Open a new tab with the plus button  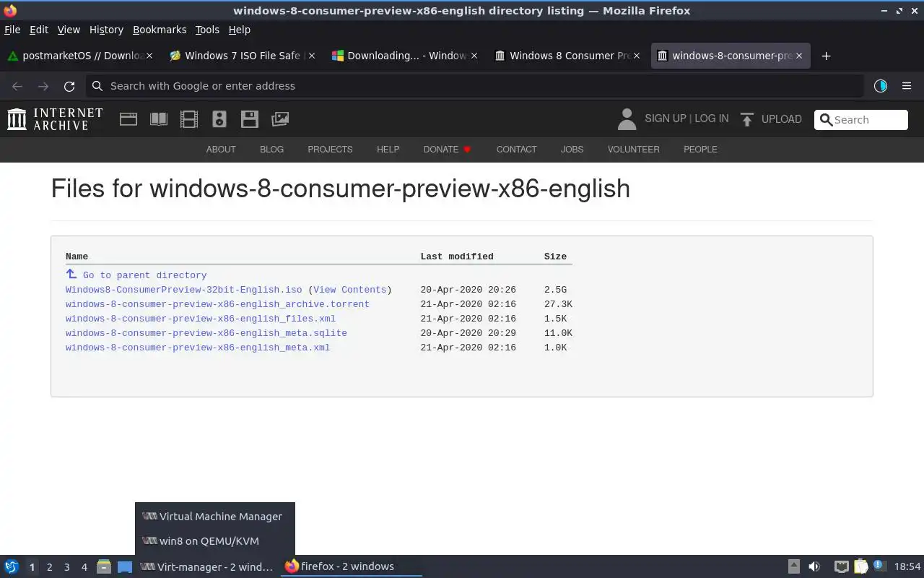[827, 56]
